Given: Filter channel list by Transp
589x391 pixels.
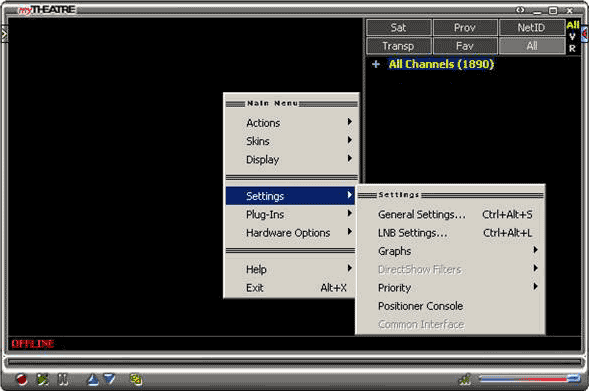Looking at the screenshot, I should (399, 46).
